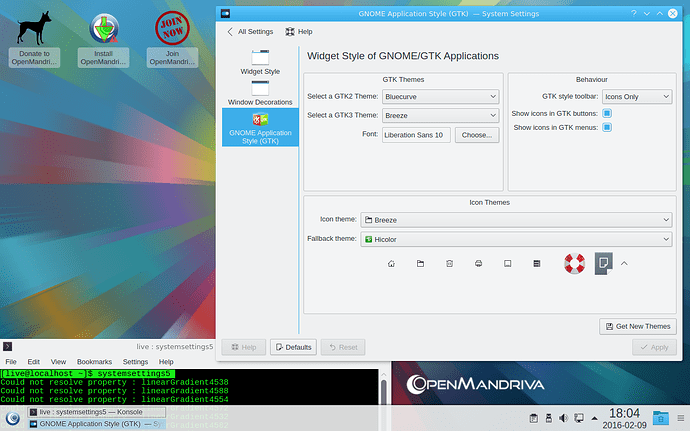Open View menu in Konsole
Screen dimensions: 690x431
58,362
